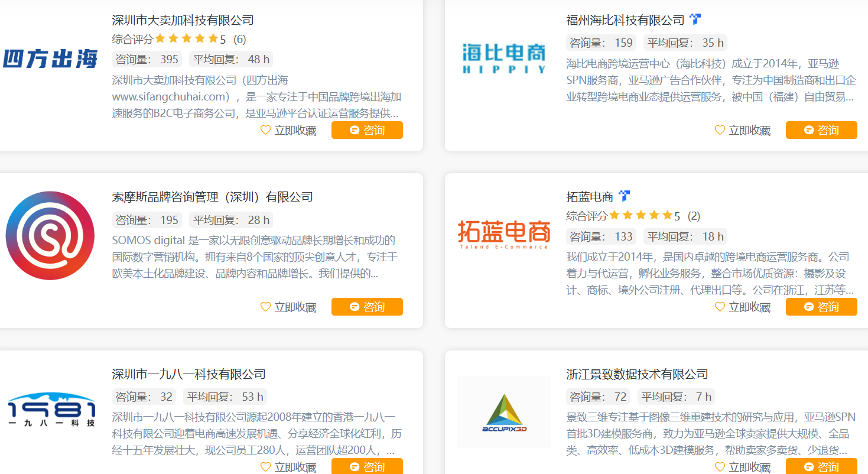
Task: Click the title 索摩斯品牌咨询管理（深圳）有限公司
Action: coord(212,197)
